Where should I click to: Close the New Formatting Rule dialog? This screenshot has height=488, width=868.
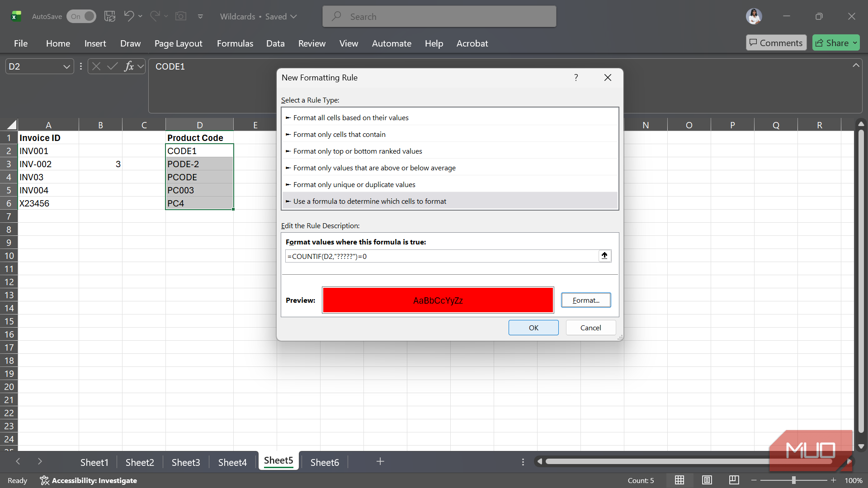[x=608, y=78]
